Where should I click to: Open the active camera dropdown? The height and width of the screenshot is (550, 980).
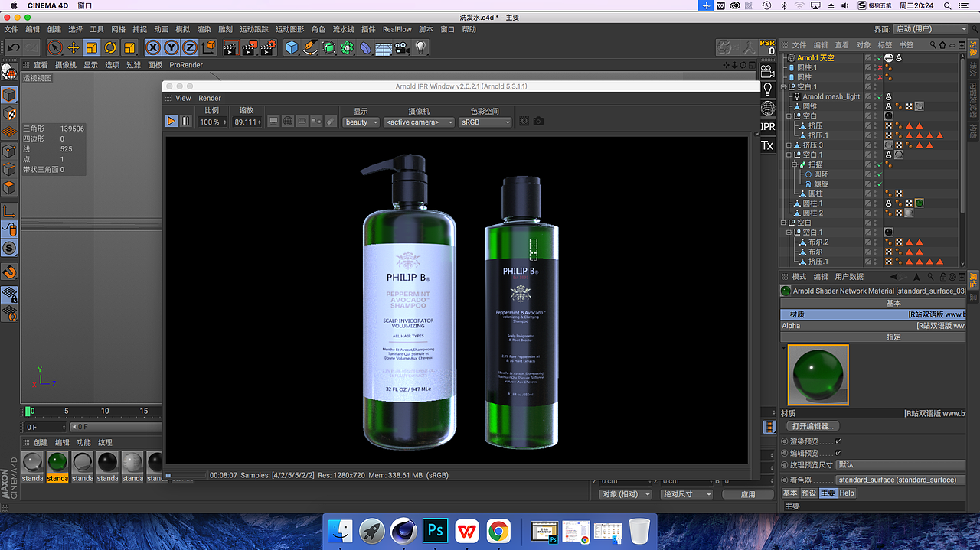click(419, 122)
